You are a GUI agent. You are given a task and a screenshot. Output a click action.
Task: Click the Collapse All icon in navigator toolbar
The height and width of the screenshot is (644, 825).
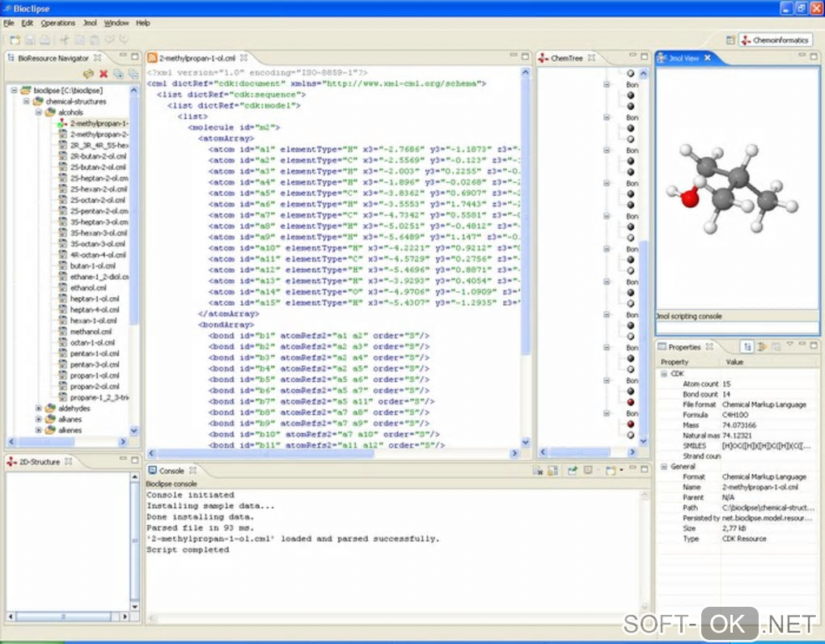pyautogui.click(x=133, y=74)
